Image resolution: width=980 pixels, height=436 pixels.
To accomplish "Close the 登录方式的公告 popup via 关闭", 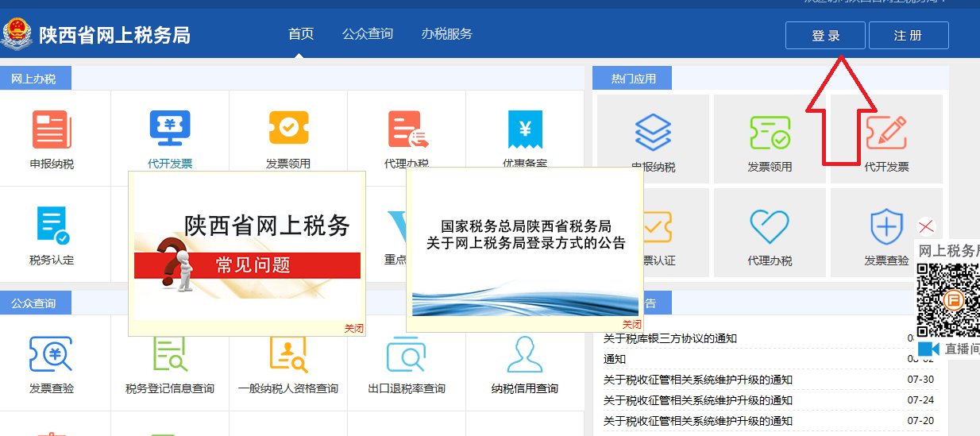I will click(631, 324).
